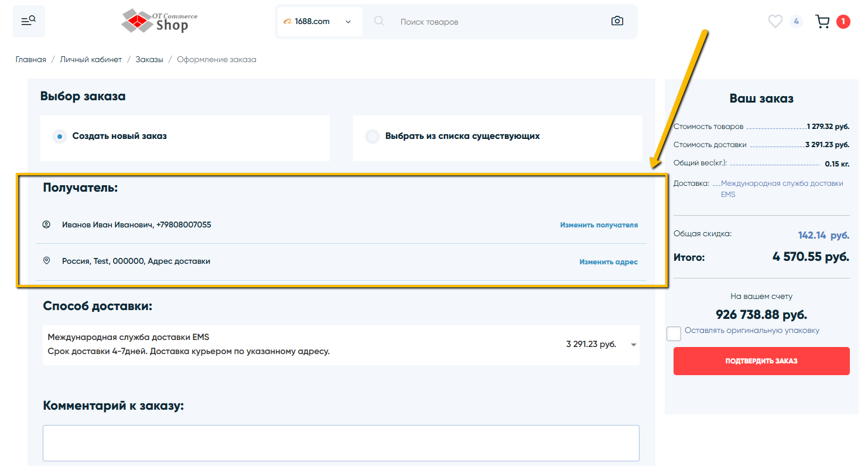Open image search camera icon

[617, 21]
